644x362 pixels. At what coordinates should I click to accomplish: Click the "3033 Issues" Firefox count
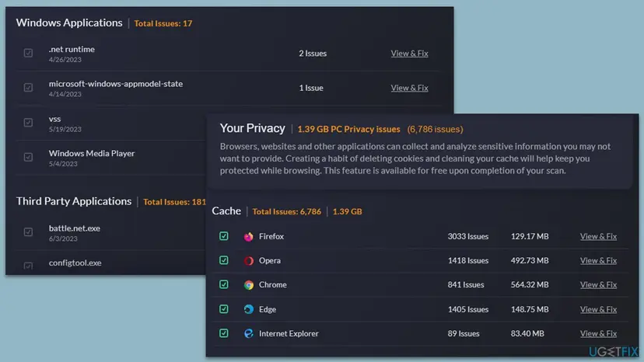pyautogui.click(x=467, y=236)
